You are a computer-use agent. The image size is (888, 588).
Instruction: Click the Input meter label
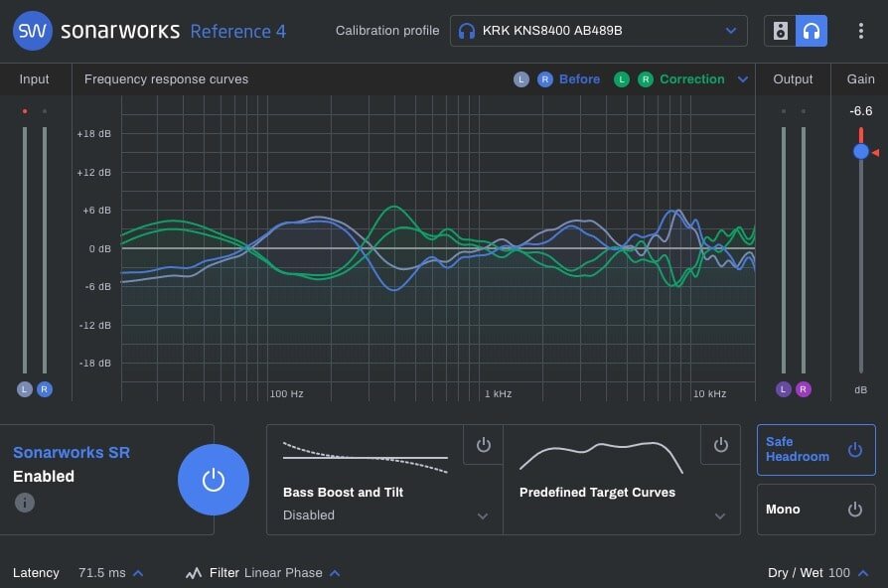click(x=34, y=79)
